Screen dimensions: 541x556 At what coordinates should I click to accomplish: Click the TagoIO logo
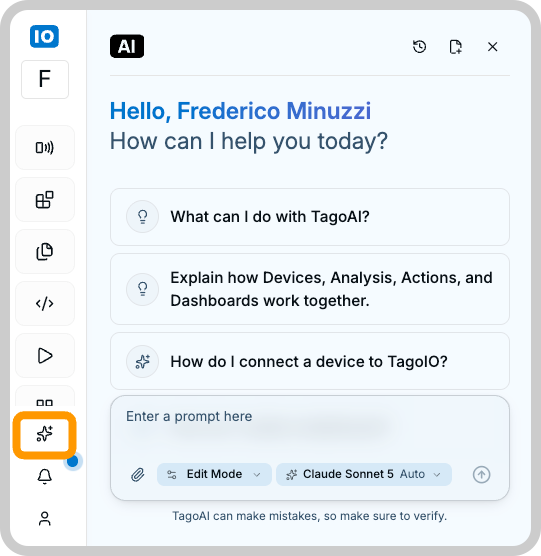coord(44,36)
